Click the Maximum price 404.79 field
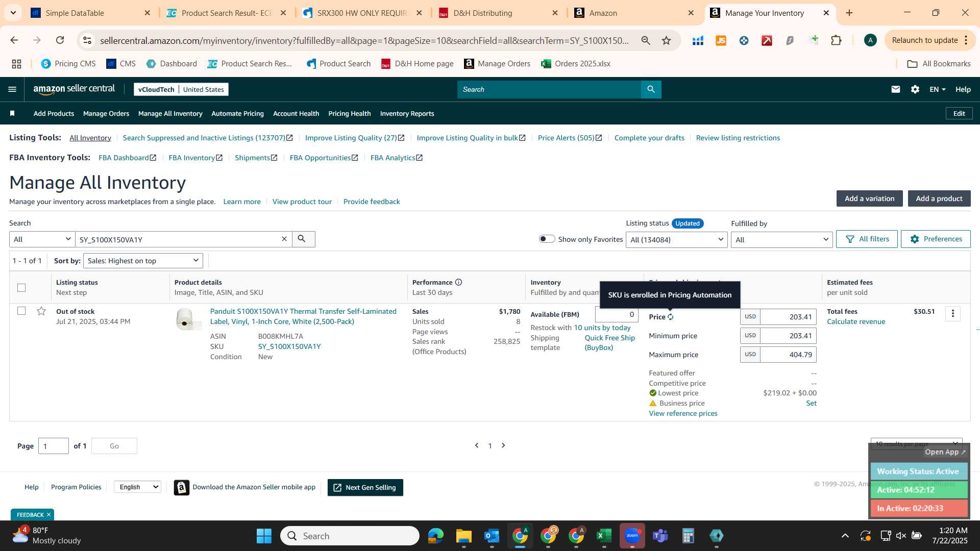The width and height of the screenshot is (980, 551). pos(788,355)
